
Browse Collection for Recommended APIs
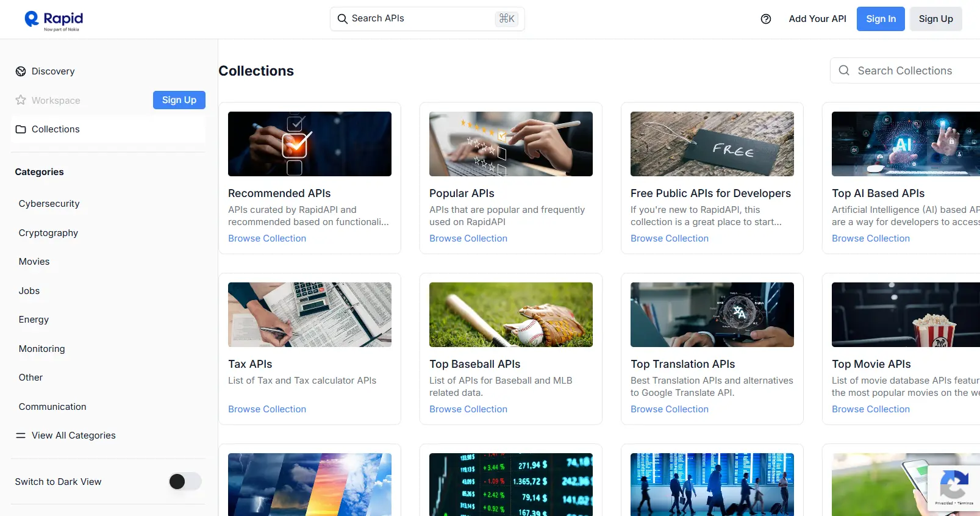(267, 238)
